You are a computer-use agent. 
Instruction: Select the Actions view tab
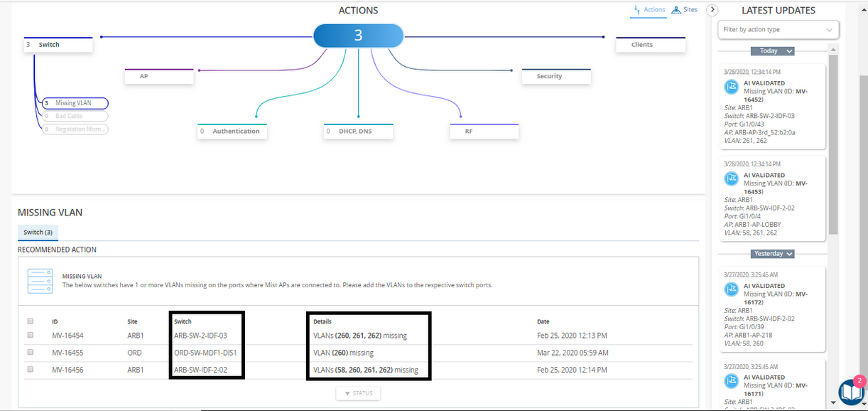[649, 10]
